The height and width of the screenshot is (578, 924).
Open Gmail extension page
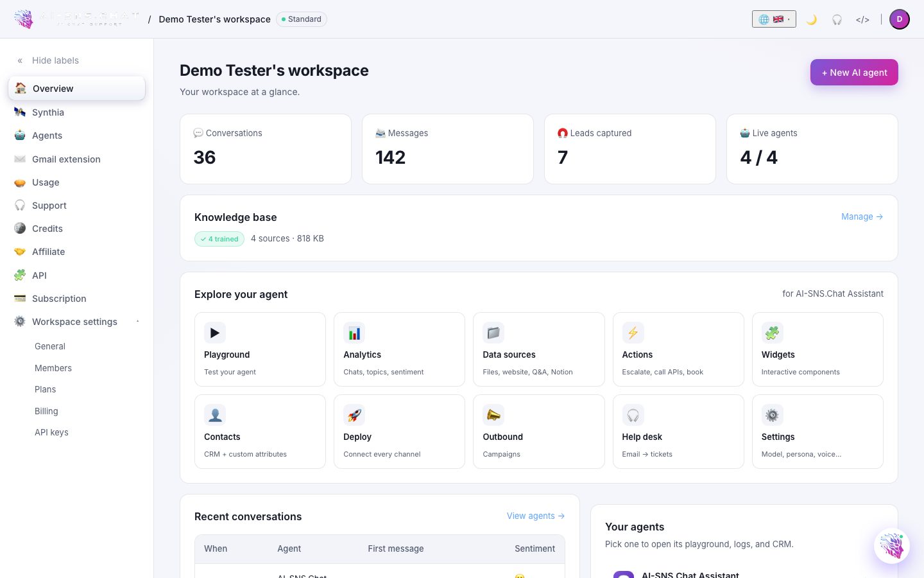[x=76, y=159]
